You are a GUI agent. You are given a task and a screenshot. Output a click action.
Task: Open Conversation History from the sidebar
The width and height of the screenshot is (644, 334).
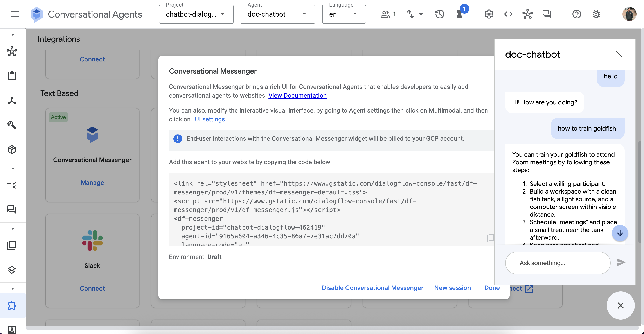coord(12,210)
